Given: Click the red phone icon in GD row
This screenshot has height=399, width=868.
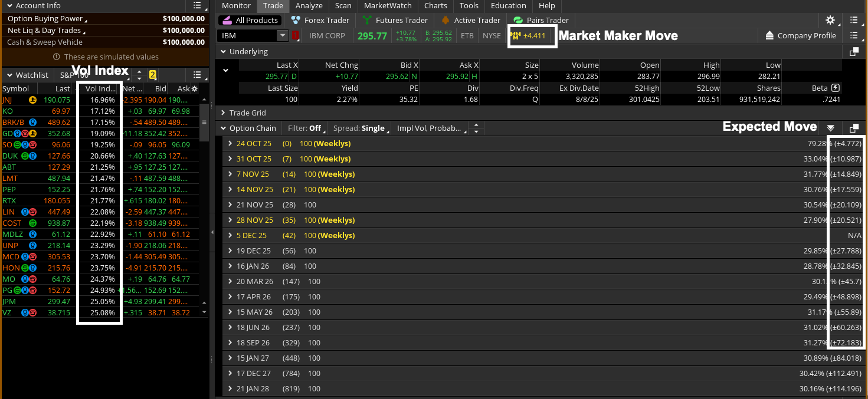Looking at the screenshot, I should [25, 134].
